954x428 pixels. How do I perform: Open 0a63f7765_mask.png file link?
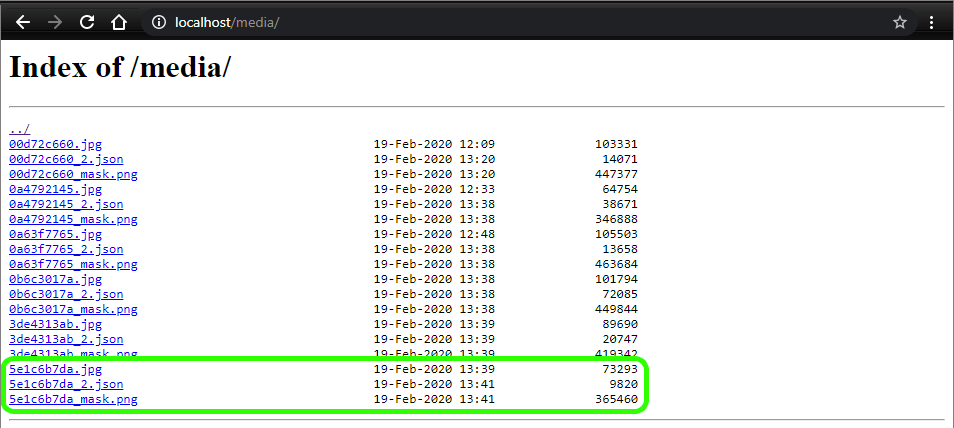(x=73, y=265)
